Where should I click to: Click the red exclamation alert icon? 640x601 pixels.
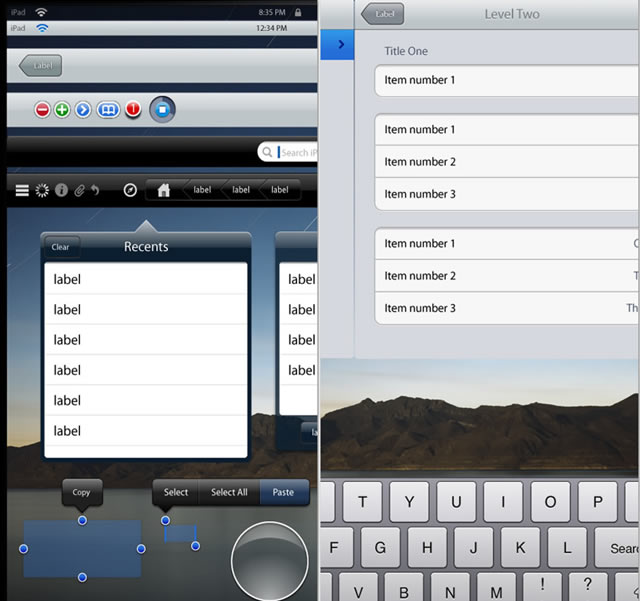(x=133, y=110)
